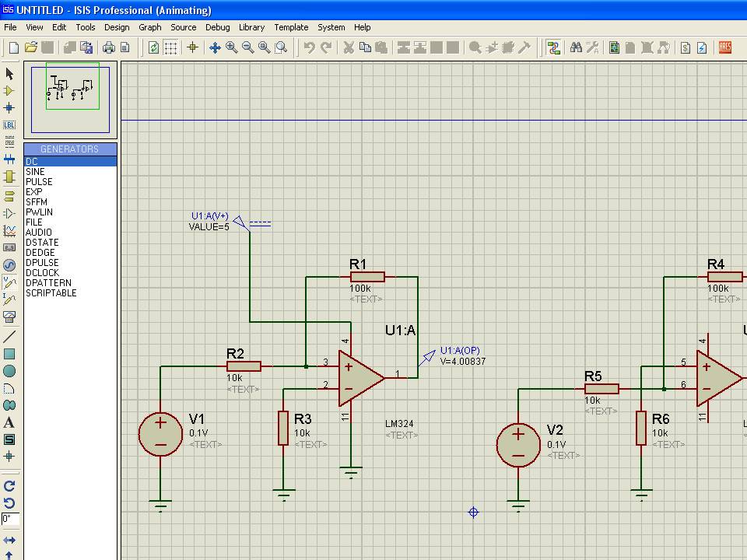Toggle the grid display icon
This screenshot has width=747, height=560.
point(170,47)
